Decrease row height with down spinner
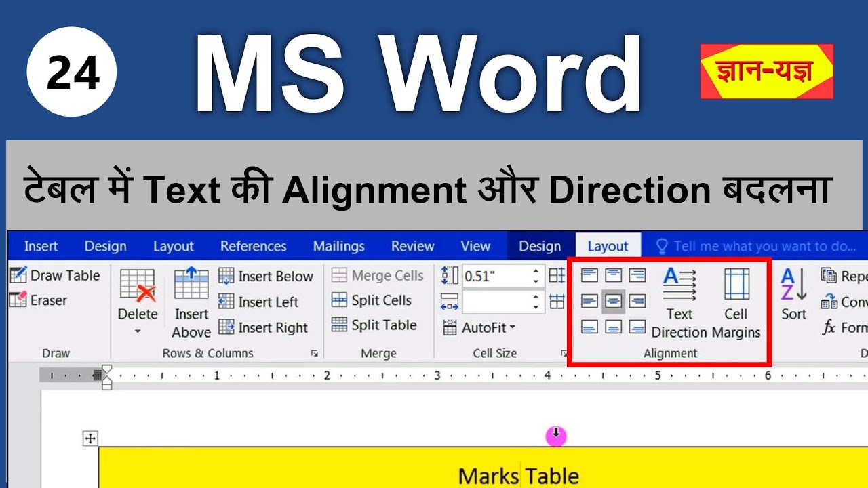868x488 pixels. coord(536,281)
